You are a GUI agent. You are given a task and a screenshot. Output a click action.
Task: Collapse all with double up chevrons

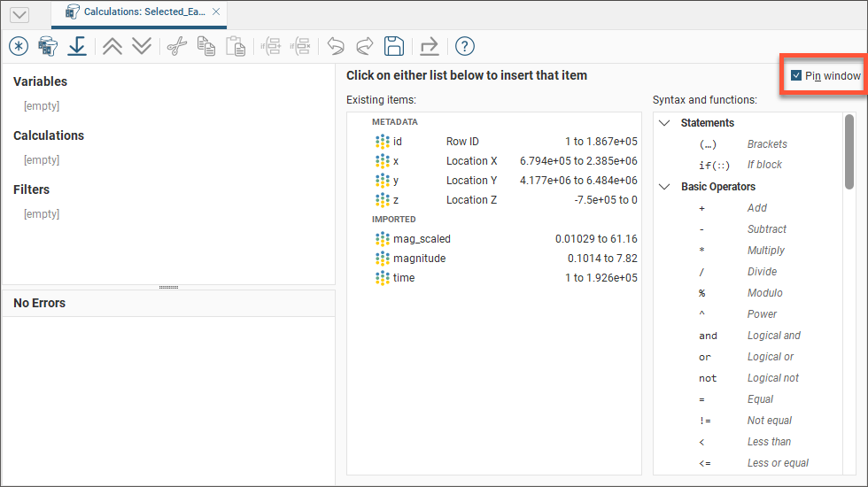[112, 46]
